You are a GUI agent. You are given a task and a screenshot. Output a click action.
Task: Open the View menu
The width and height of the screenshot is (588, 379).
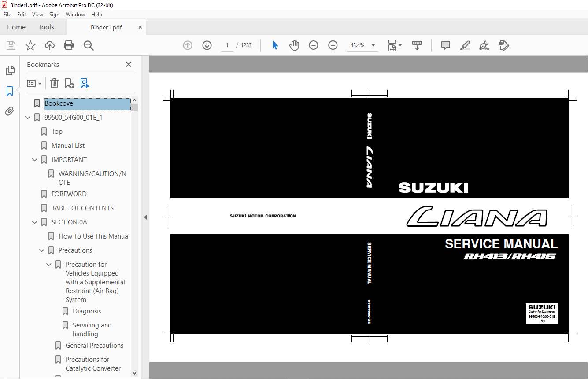point(37,15)
